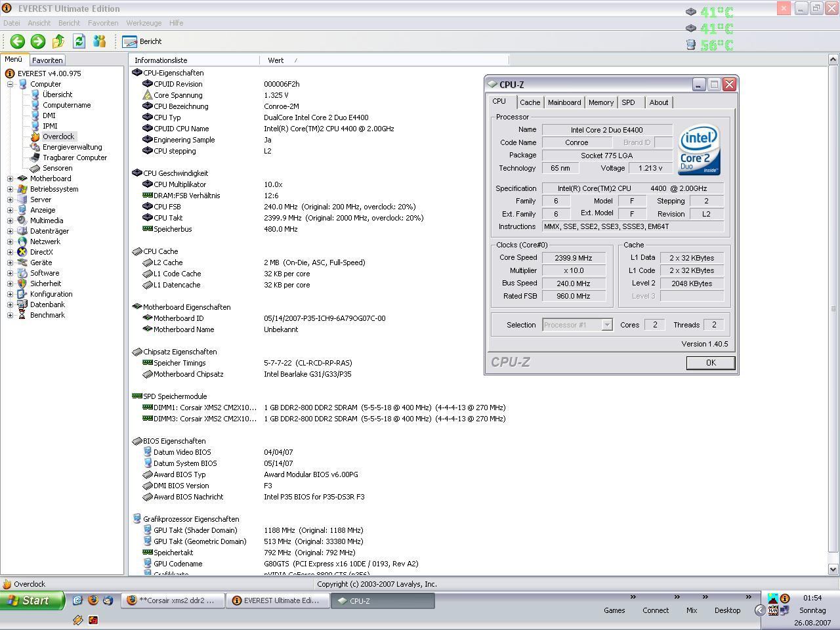Launch Thunderbird from the quick launch
The width and height of the screenshot is (840, 630).
(x=108, y=600)
